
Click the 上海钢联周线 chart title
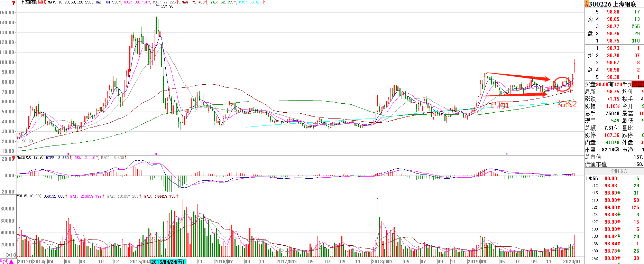click(33, 2)
